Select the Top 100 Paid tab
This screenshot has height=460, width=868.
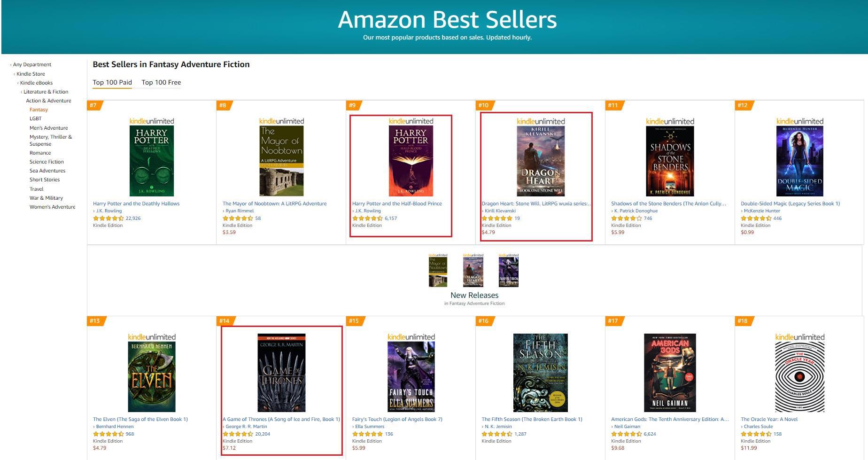(112, 83)
